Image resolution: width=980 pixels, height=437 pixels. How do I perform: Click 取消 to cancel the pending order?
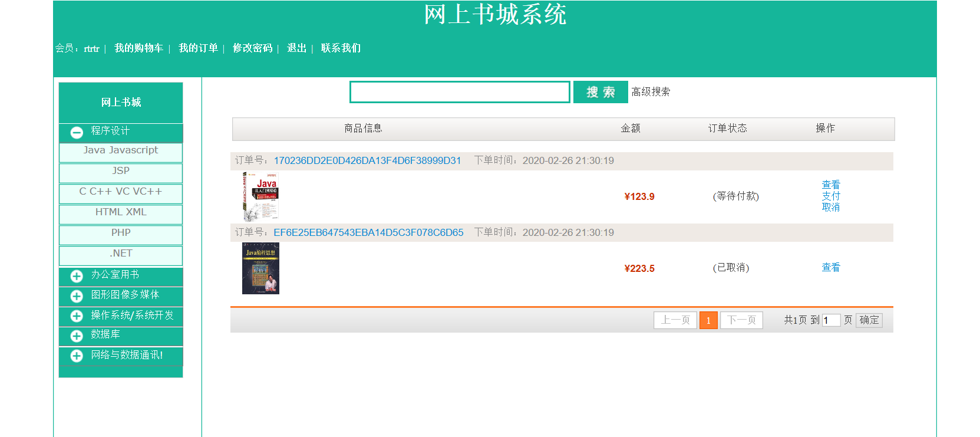pyautogui.click(x=831, y=207)
